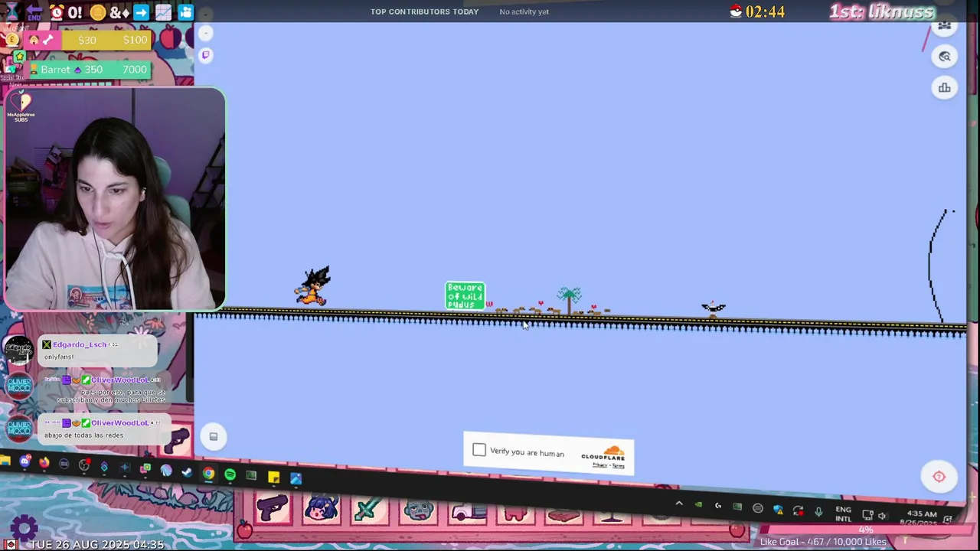
Task: Click the microphone tray icon
Action: click(x=818, y=511)
